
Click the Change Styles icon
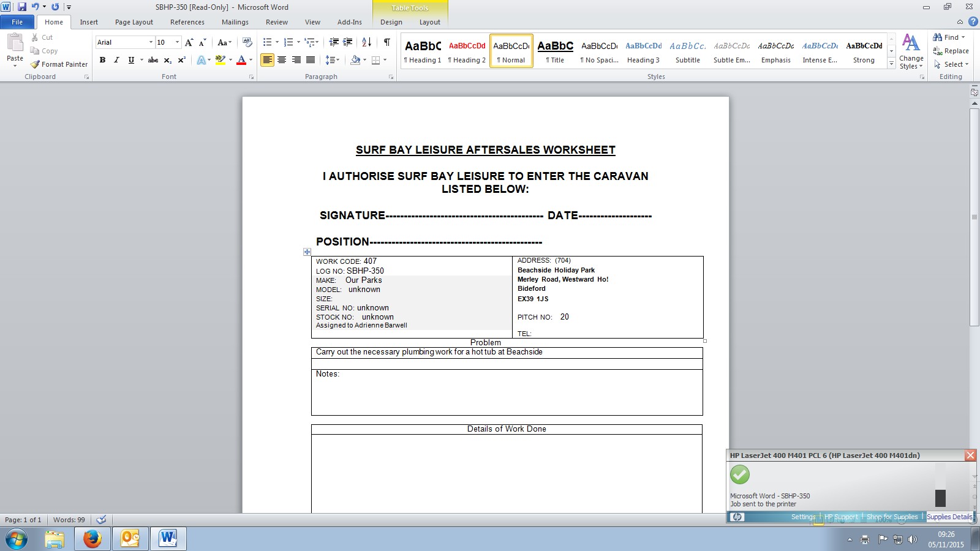tap(911, 51)
